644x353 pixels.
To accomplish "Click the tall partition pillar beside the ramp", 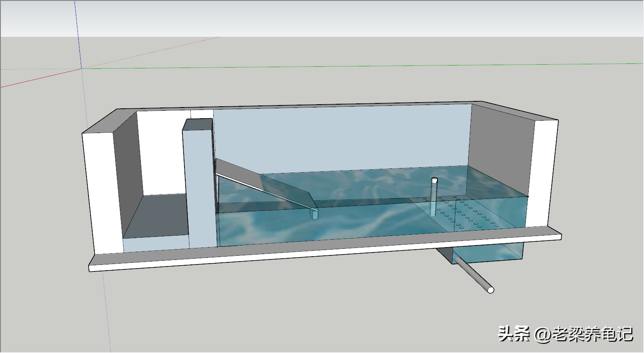I will coord(200,183).
